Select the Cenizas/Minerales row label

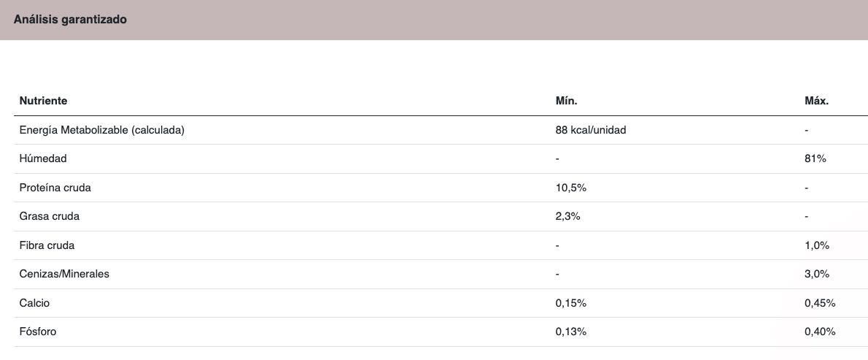coord(64,274)
